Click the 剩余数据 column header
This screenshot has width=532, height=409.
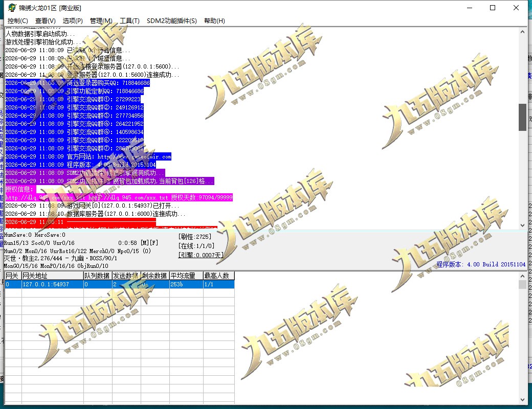(x=155, y=276)
